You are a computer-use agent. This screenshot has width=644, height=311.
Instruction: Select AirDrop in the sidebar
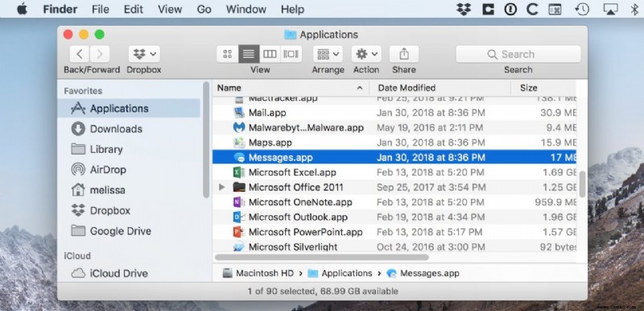(129, 170)
